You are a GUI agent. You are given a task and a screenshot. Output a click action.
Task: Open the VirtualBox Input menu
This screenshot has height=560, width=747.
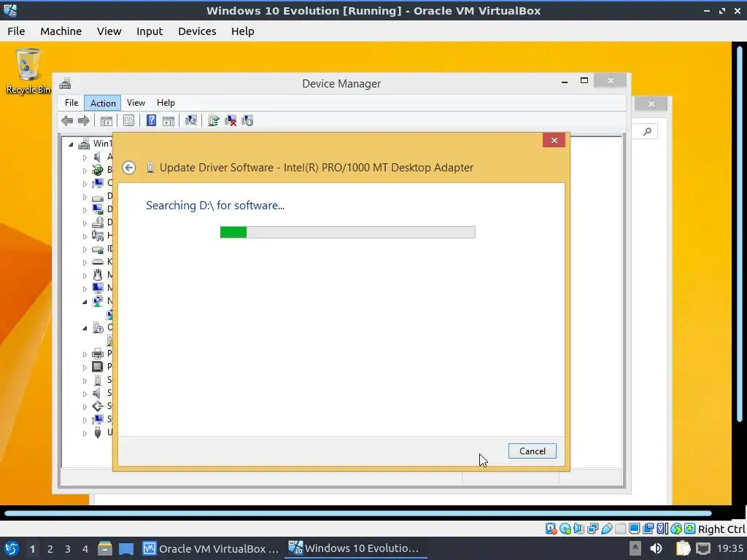150,31
